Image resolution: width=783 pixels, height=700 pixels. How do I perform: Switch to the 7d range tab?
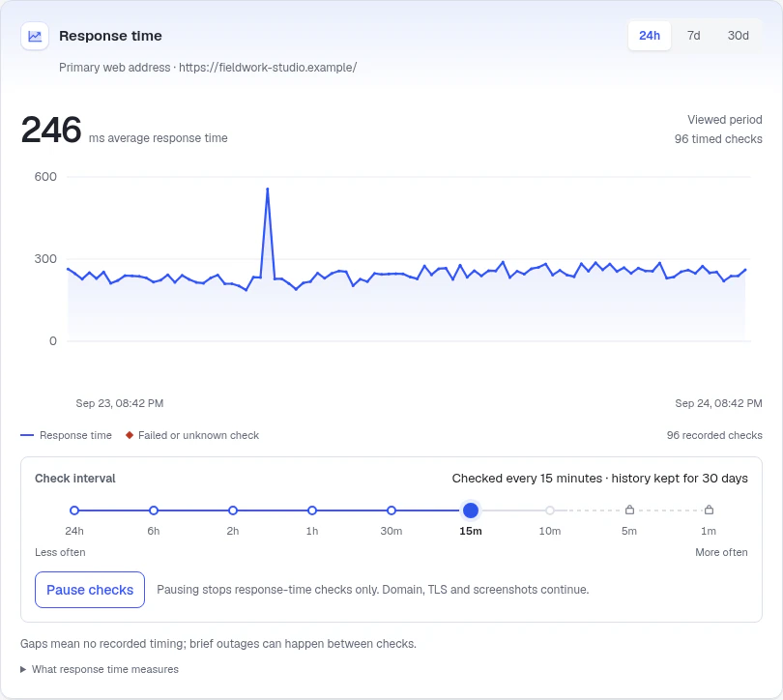(x=694, y=36)
